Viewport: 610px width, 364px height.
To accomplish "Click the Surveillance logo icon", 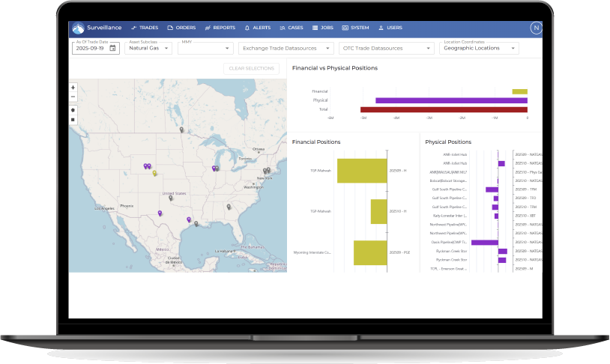I will point(79,28).
